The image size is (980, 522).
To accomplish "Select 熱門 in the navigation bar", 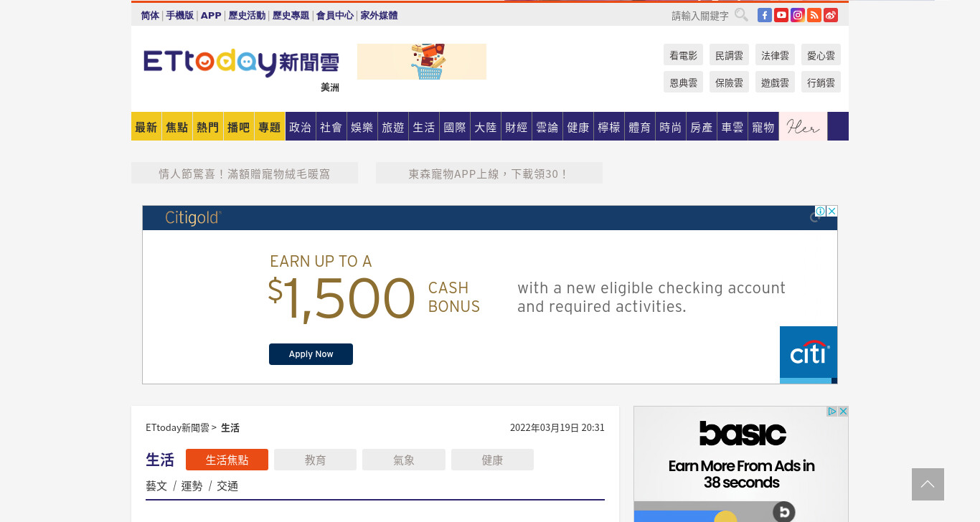I will (x=208, y=126).
